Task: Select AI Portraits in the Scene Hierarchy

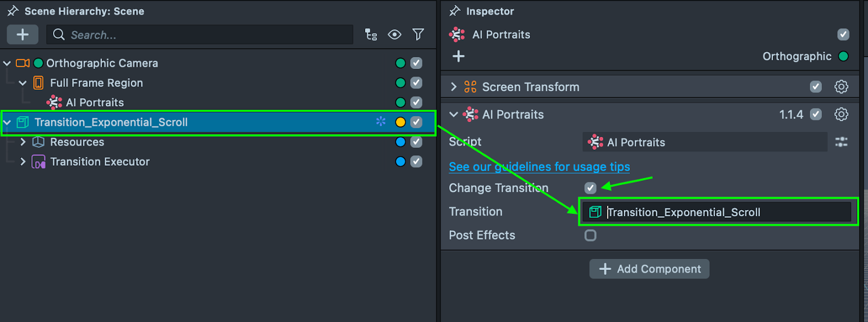Action: click(x=94, y=103)
